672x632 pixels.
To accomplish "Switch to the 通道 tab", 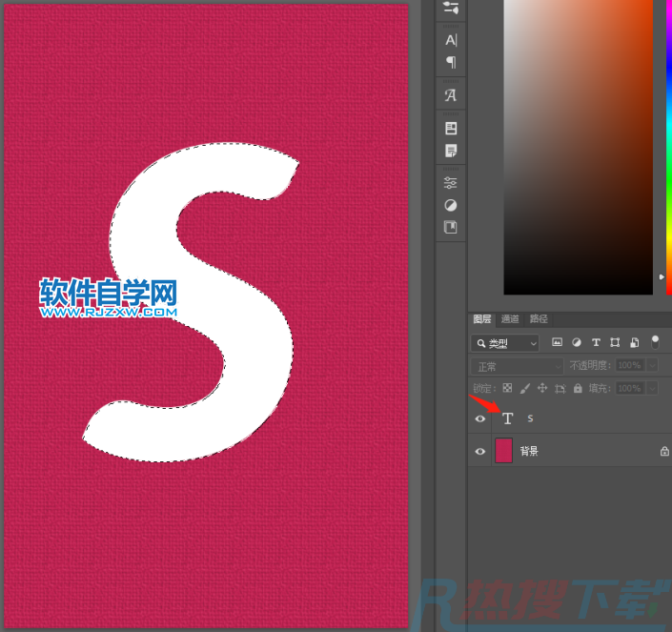I will pyautogui.click(x=510, y=319).
